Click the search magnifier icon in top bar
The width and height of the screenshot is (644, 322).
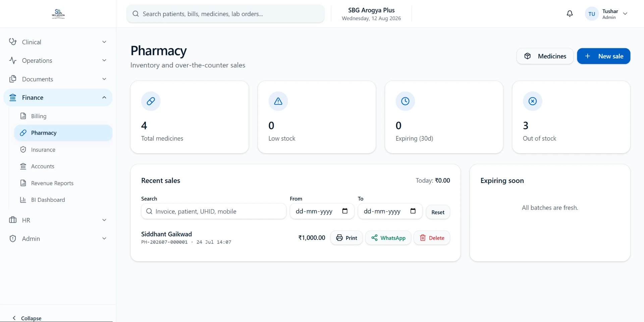coord(136,14)
